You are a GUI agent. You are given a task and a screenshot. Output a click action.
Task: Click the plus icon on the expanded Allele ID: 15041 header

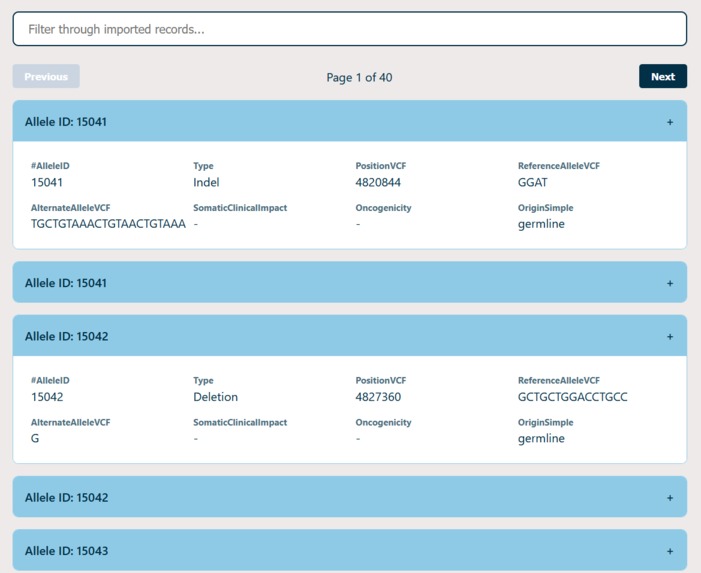670,122
